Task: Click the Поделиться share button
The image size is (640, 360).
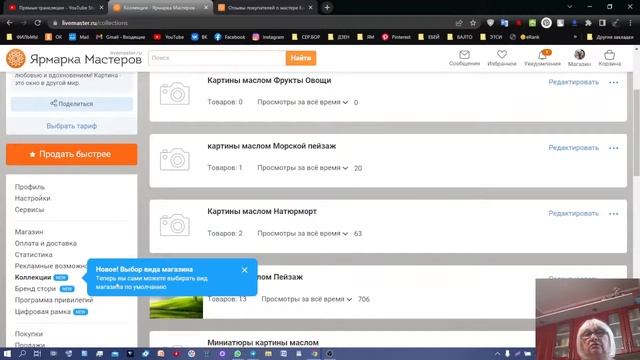Action: pos(71,104)
